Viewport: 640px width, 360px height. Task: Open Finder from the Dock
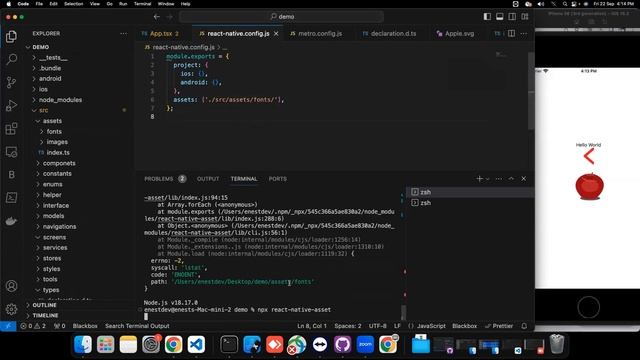click(x=83, y=345)
